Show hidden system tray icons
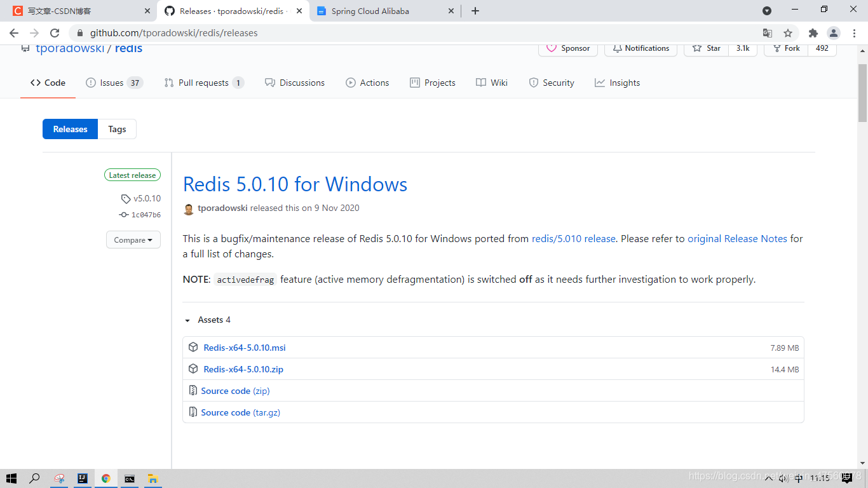The width and height of the screenshot is (868, 488). click(x=770, y=478)
